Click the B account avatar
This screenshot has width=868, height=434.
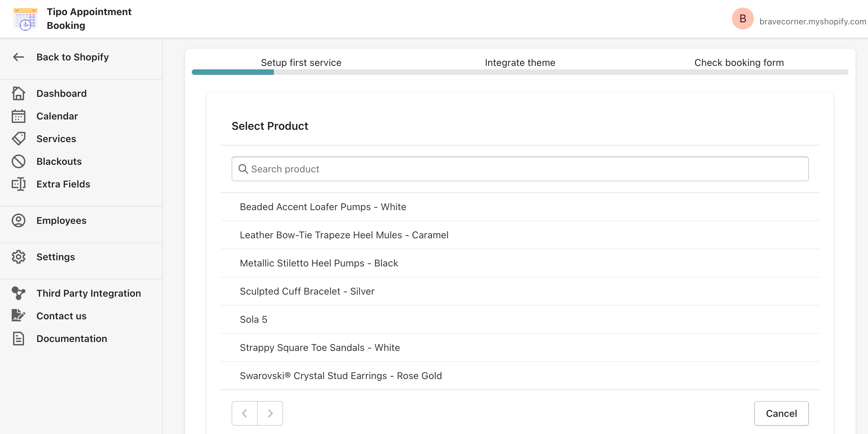click(x=743, y=19)
